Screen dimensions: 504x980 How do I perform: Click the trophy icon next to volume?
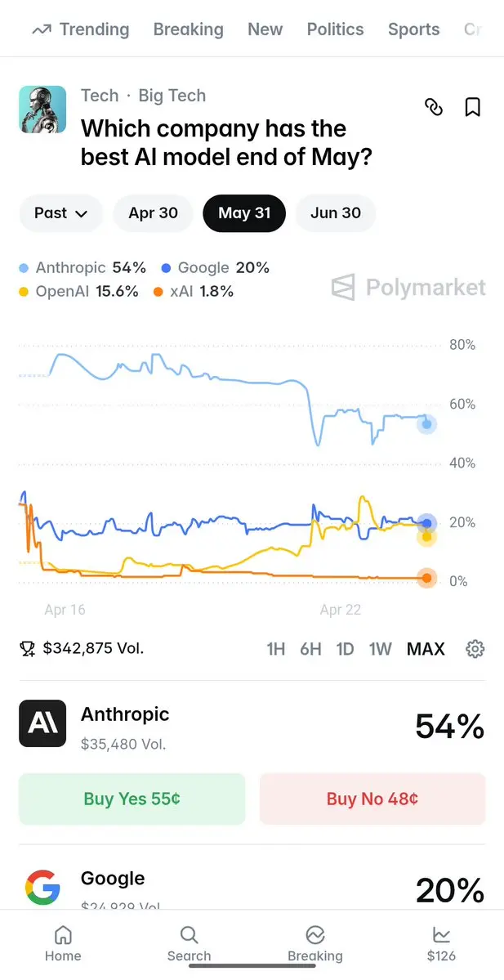pyautogui.click(x=27, y=649)
